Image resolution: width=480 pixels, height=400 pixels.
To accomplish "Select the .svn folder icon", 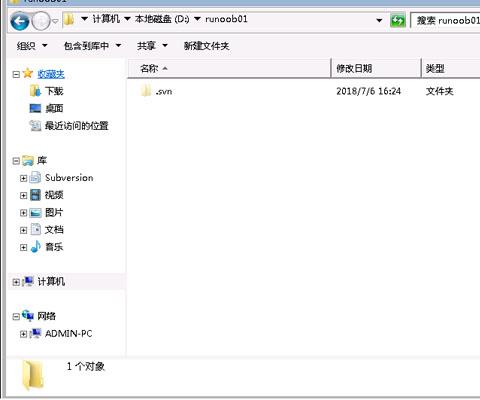I will [146, 90].
